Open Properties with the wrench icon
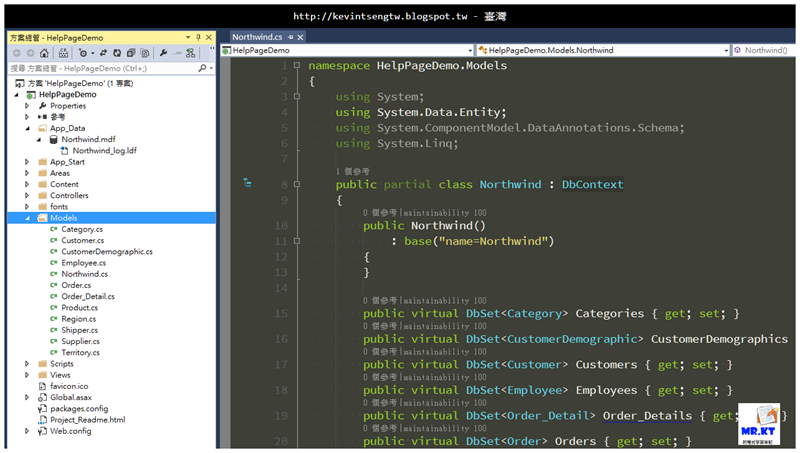The width and height of the screenshot is (800, 453). [x=163, y=53]
